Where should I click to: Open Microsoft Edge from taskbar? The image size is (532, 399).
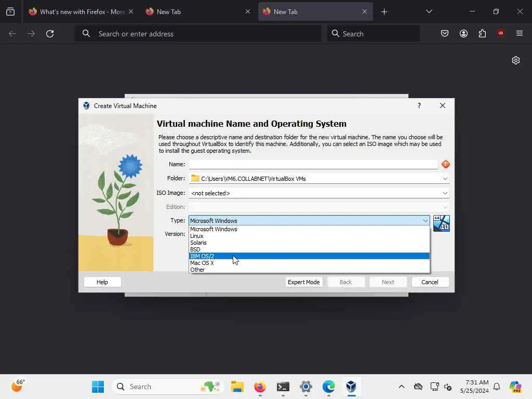click(328, 387)
